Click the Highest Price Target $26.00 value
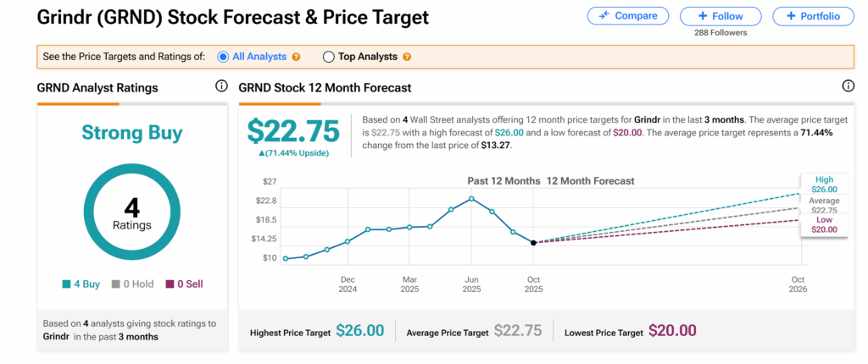The width and height of the screenshot is (868, 364). pyautogui.click(x=359, y=331)
